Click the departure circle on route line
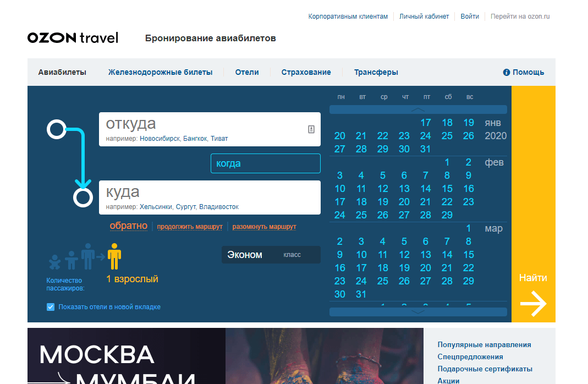The height and width of the screenshot is (384, 588). tap(57, 129)
